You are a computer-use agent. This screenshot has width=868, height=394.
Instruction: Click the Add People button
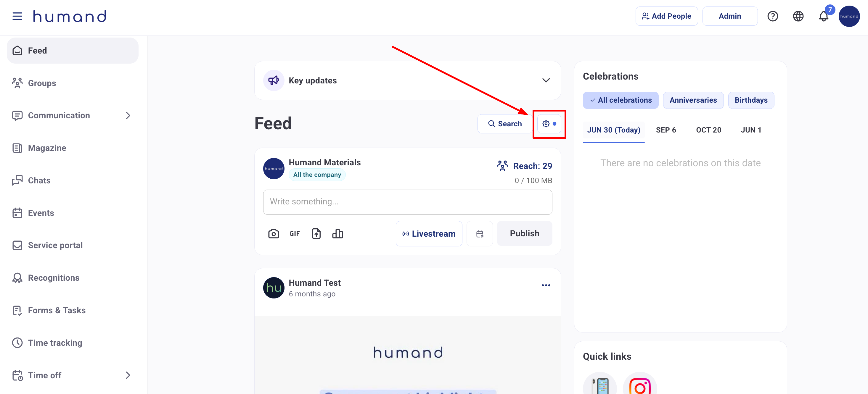pyautogui.click(x=666, y=16)
